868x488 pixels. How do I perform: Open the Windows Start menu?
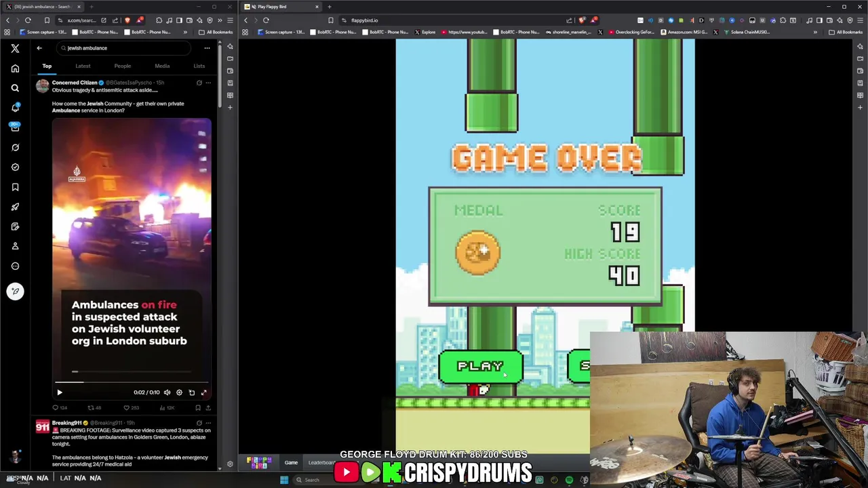(x=284, y=480)
